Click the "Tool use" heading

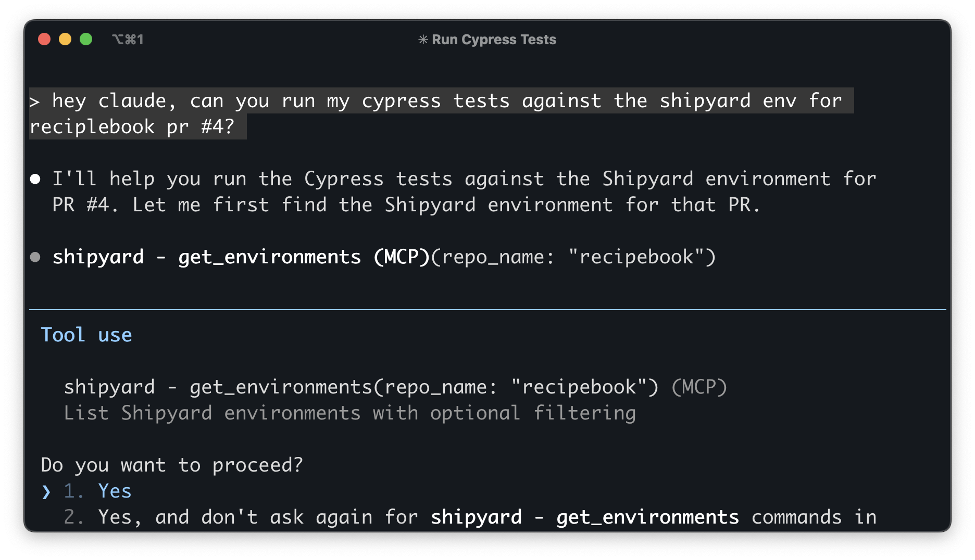point(86,335)
